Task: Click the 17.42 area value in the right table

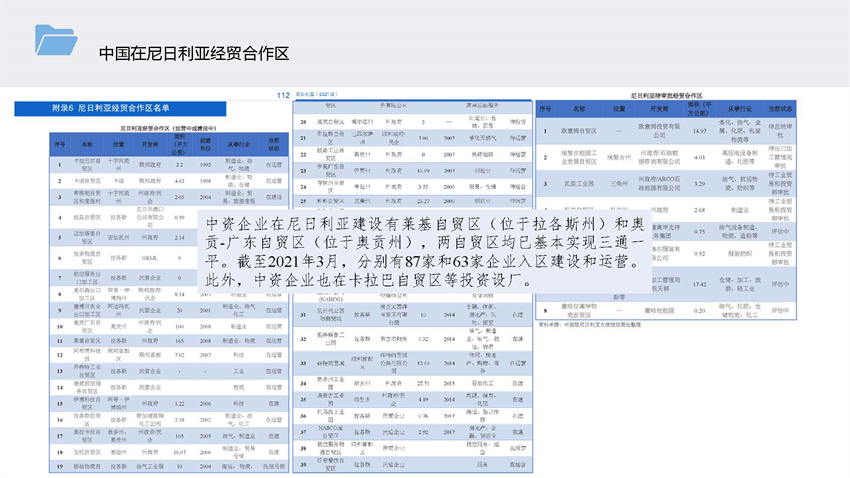Action: 700,285
